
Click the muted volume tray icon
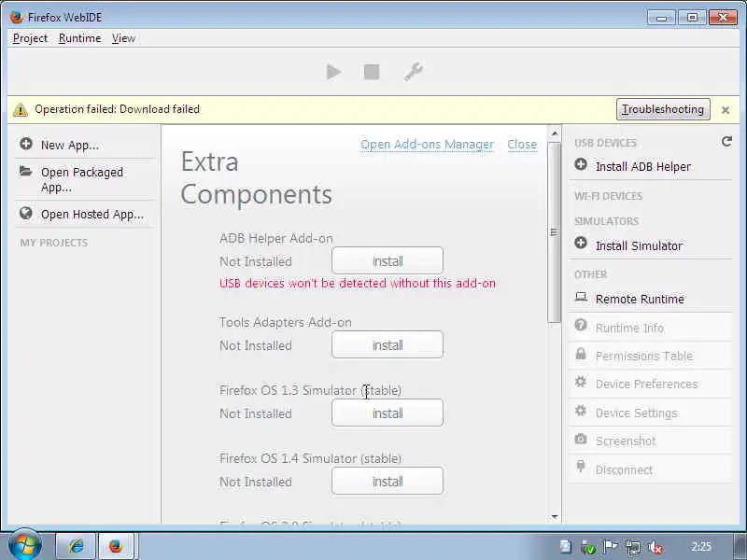click(x=655, y=547)
